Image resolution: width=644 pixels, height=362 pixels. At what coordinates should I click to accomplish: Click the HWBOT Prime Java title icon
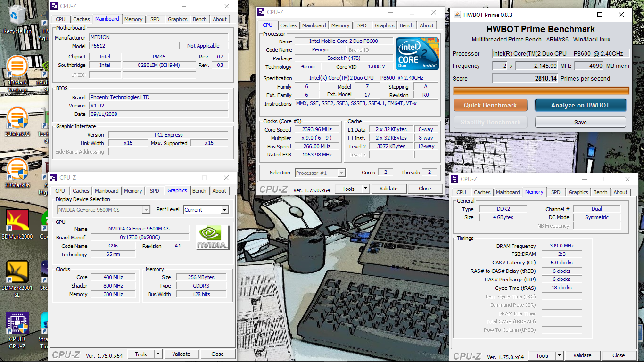[457, 15]
